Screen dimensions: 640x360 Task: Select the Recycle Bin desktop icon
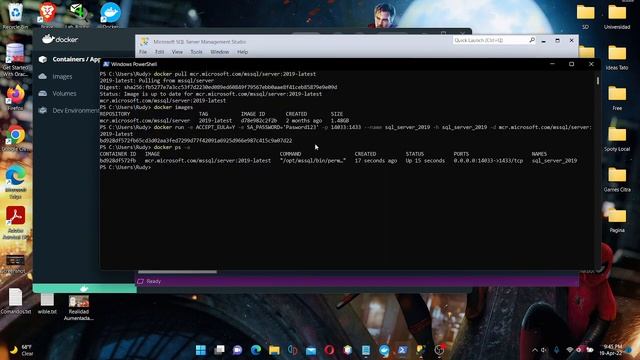[x=15, y=16]
